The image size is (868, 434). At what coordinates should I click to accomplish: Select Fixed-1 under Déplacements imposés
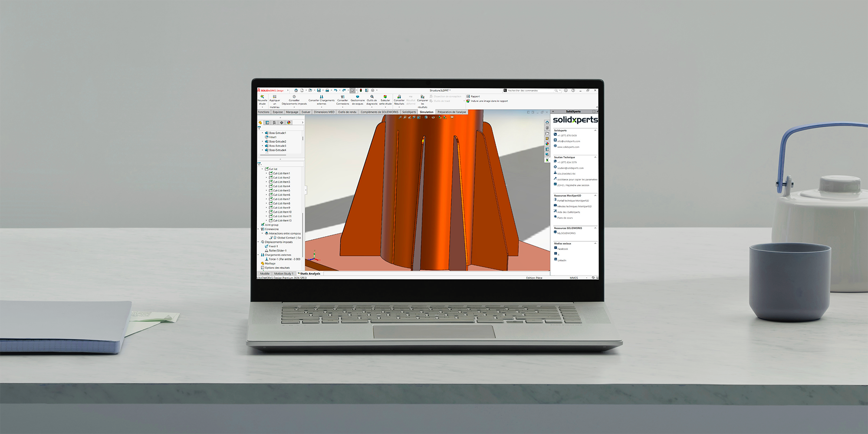(273, 247)
